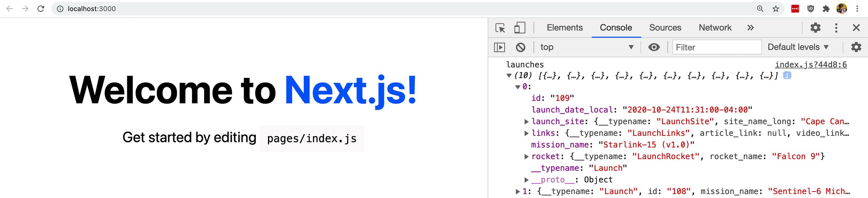Close the DevTools panel
This screenshot has width=868, height=198.
[856, 28]
